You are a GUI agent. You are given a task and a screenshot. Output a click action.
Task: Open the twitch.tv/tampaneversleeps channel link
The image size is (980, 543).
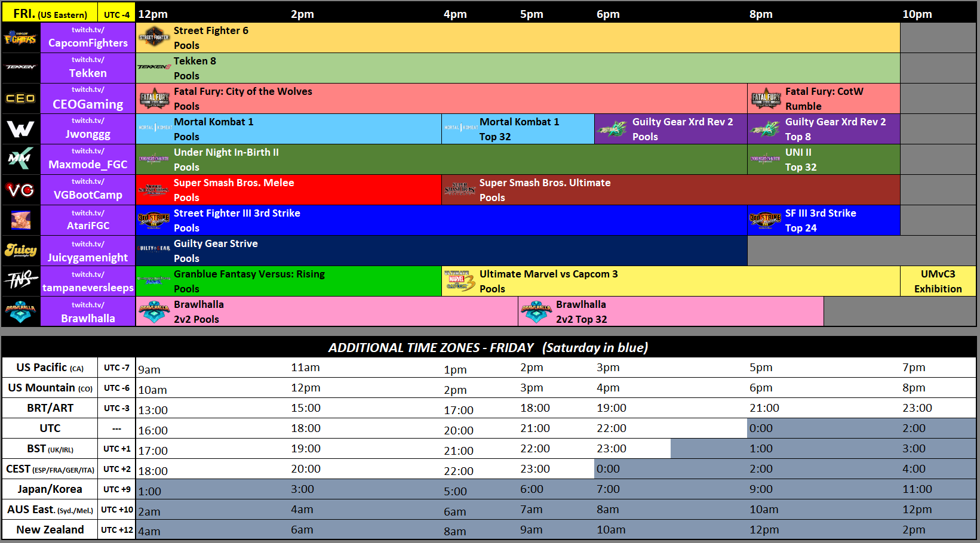click(x=87, y=280)
